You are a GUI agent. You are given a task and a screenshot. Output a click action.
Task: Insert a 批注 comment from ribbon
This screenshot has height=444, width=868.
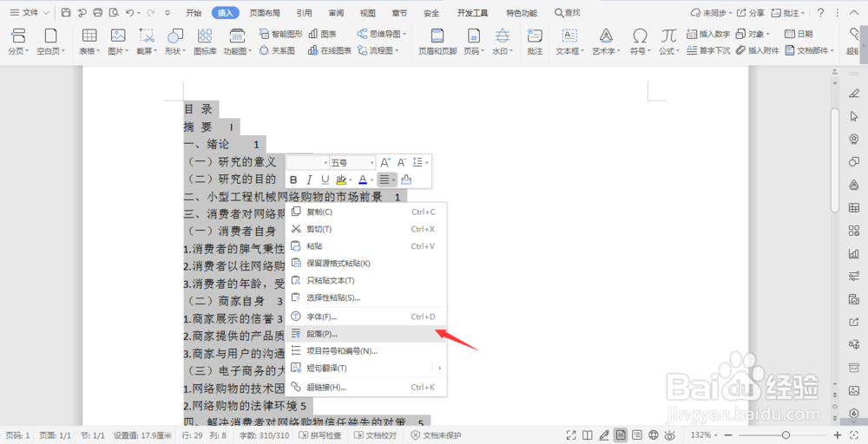click(x=535, y=42)
